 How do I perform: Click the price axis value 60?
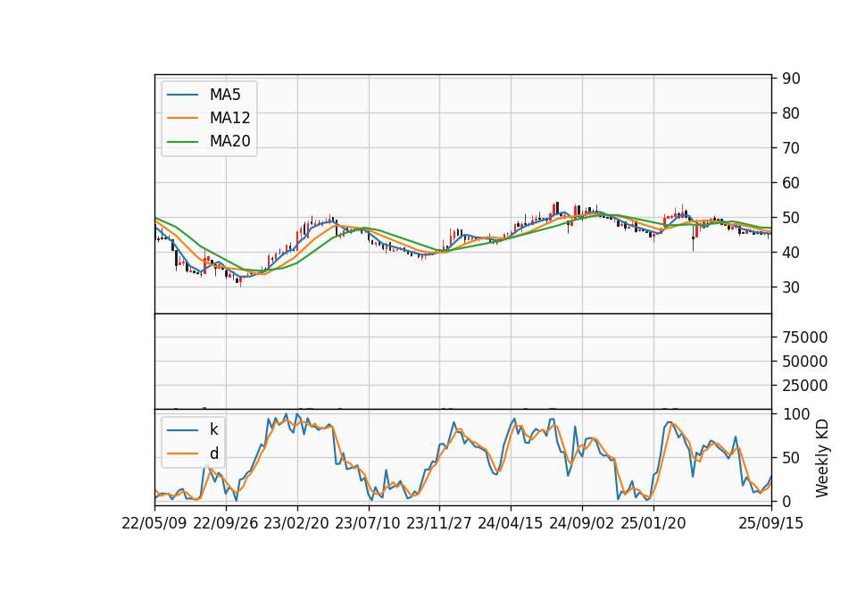(791, 182)
